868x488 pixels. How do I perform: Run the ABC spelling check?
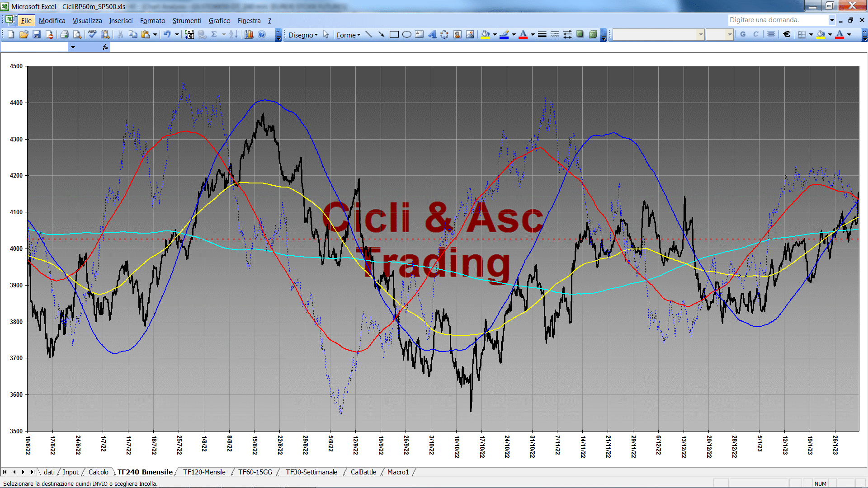tap(92, 34)
